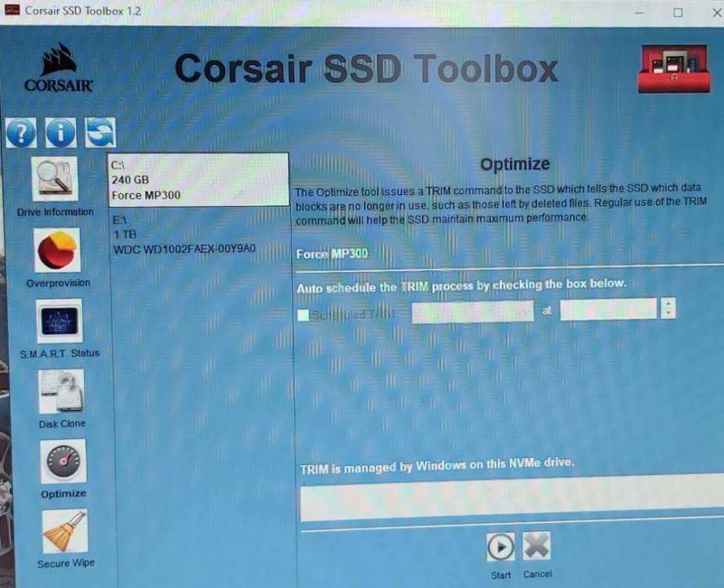The image size is (724, 588).
Task: Minimize the Corsair SSD Toolbox window
Action: click(x=639, y=13)
